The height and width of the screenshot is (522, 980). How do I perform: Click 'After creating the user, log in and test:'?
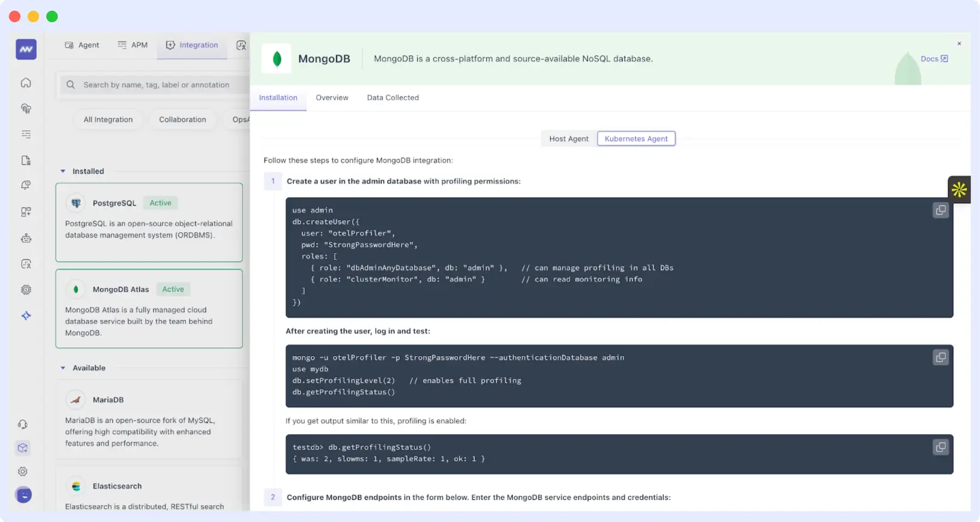tap(358, 331)
